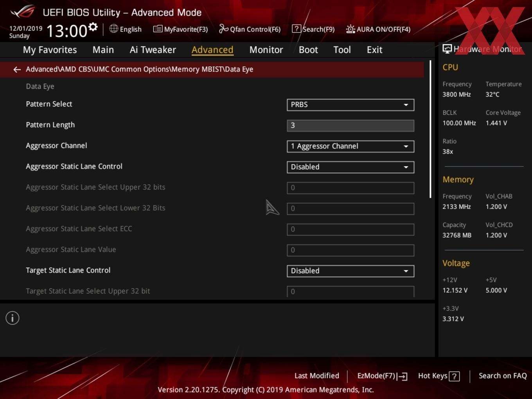Open the Ai Tweaker tab
This screenshot has width=532, height=399.
(x=153, y=50)
